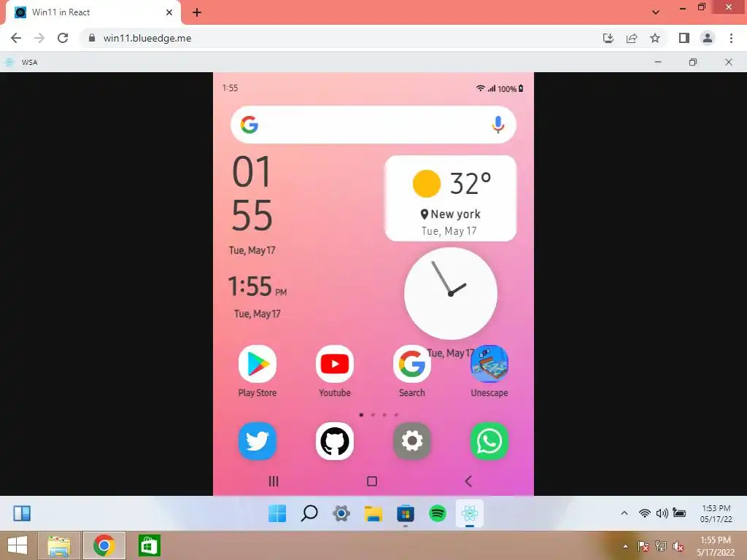Open Win11 taskbar Settings gear

point(341,513)
